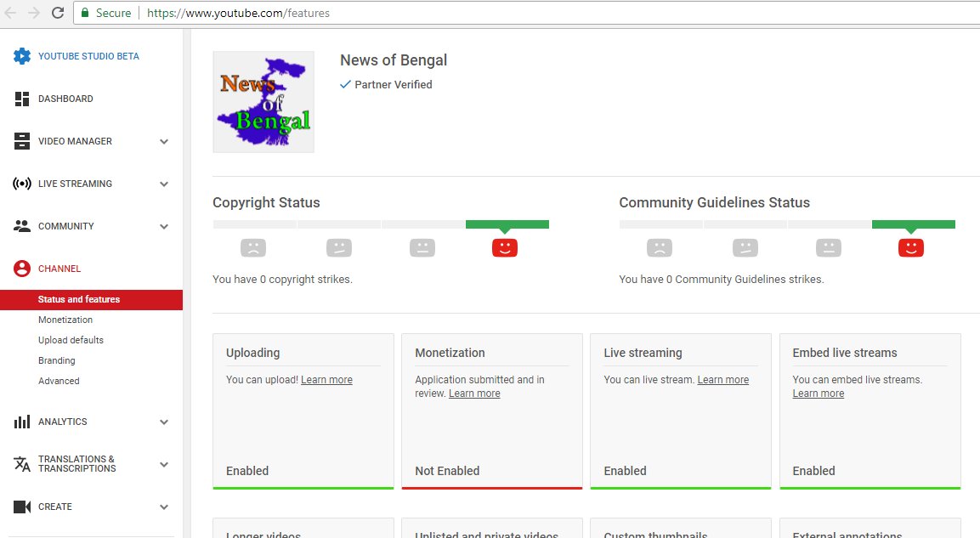Expand the Create chevron

(x=164, y=507)
